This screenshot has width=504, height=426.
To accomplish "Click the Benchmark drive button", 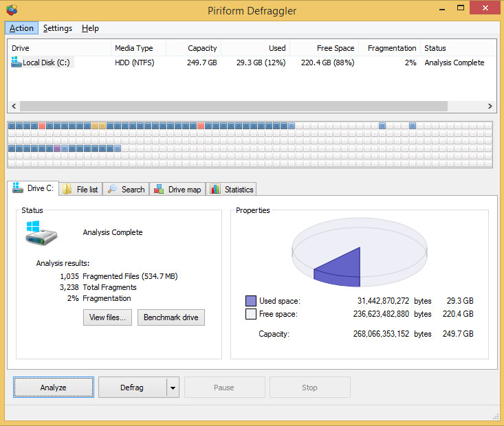I will [x=171, y=317].
